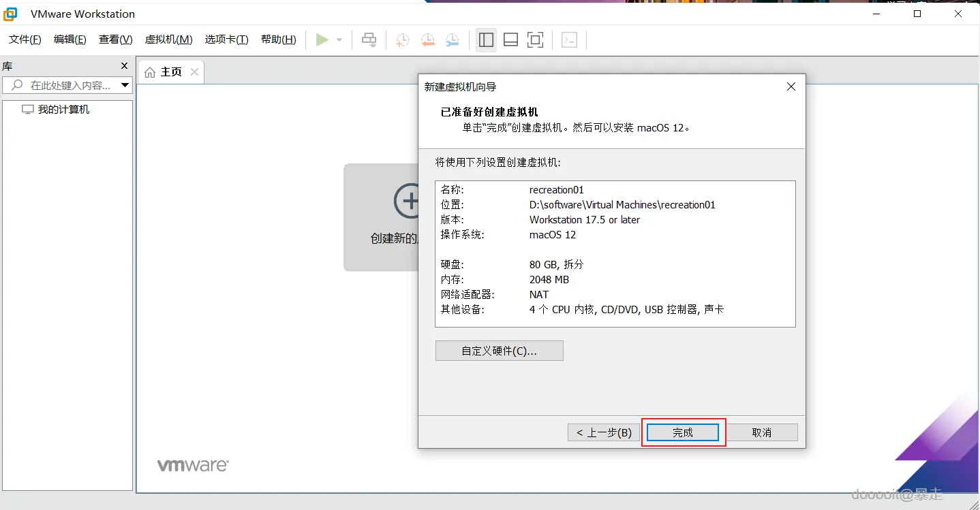Open snapshot manager via clock-wrench icon
This screenshot has height=510, width=980.
pyautogui.click(x=452, y=39)
